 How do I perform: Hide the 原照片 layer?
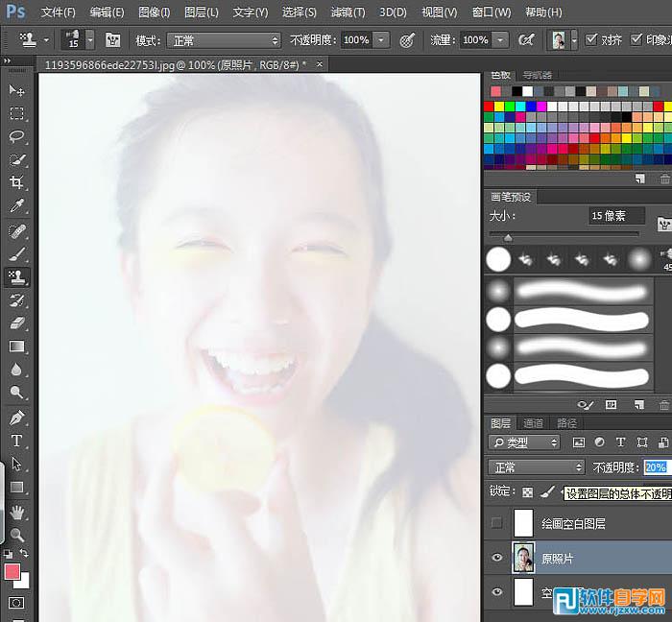pos(496,558)
